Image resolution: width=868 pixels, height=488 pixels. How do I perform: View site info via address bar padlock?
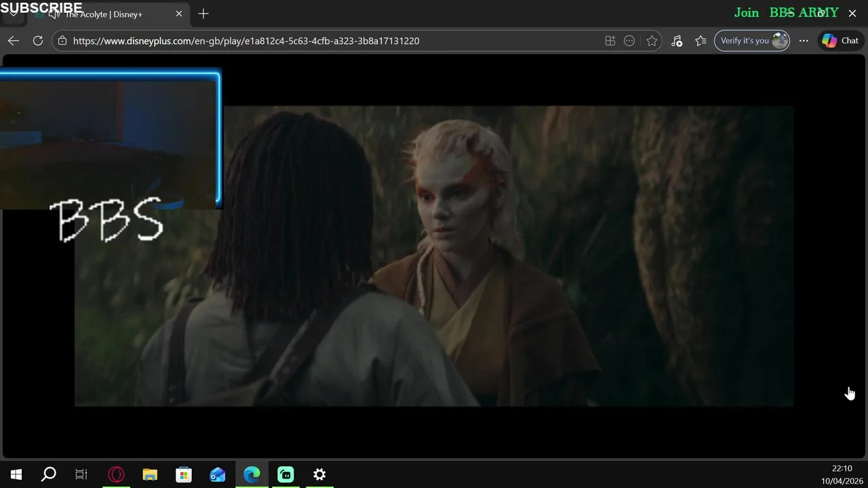coord(62,41)
